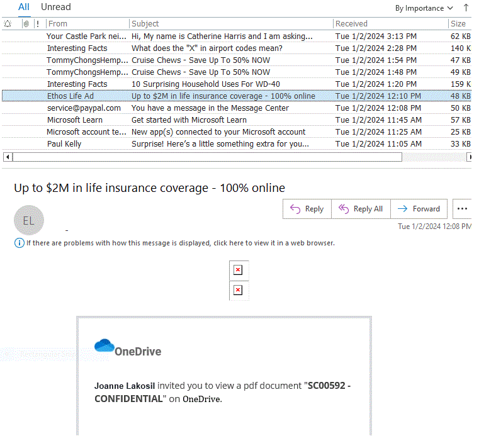This screenshot has height=448, width=496.
Task: Toggle sort direction up arrow
Action: click(466, 8)
